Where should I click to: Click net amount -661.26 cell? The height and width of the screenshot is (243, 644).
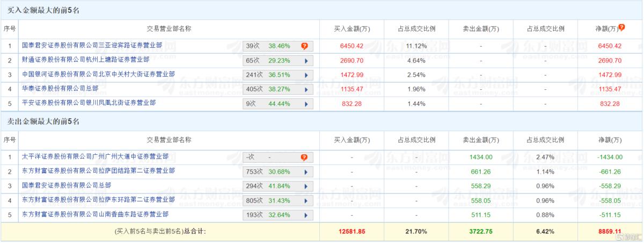coord(610,171)
